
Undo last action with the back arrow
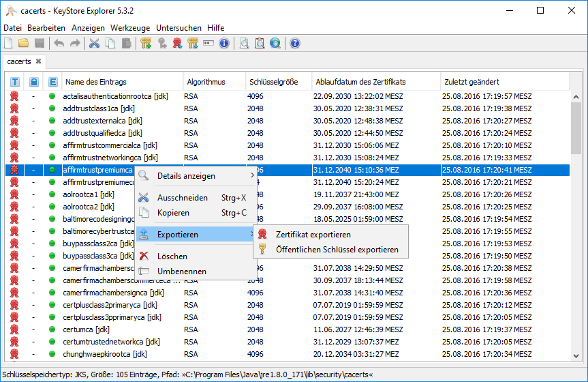pyautogui.click(x=59, y=43)
